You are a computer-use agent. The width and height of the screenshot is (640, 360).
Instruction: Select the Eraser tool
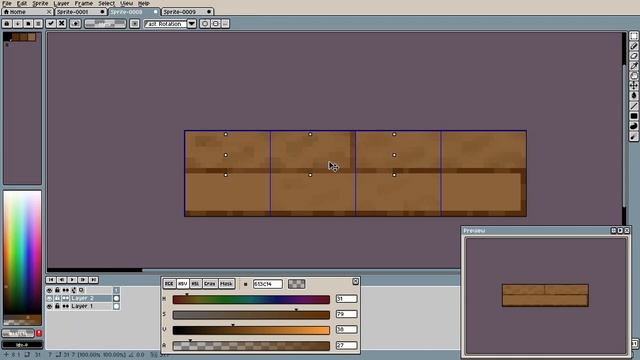pos(633,56)
